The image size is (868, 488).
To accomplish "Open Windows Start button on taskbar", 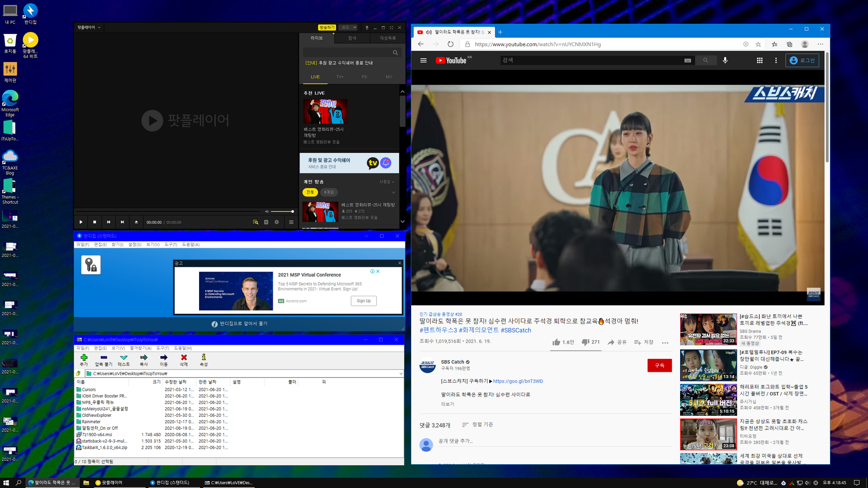I will point(6,483).
